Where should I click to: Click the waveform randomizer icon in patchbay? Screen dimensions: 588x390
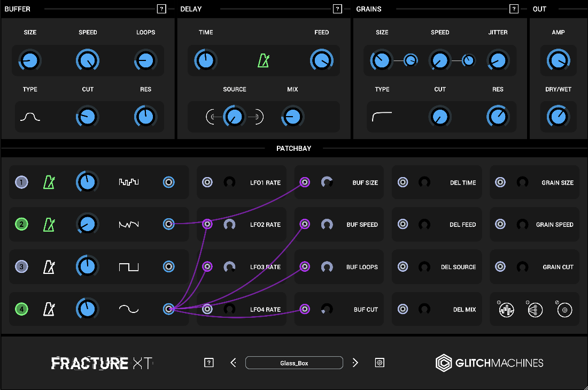506,309
